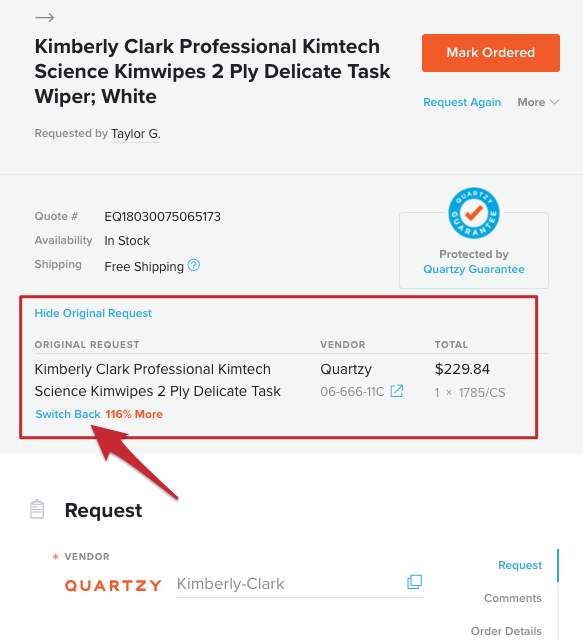Click the copy icon in vendor field
The width and height of the screenshot is (583, 641).
click(414, 582)
